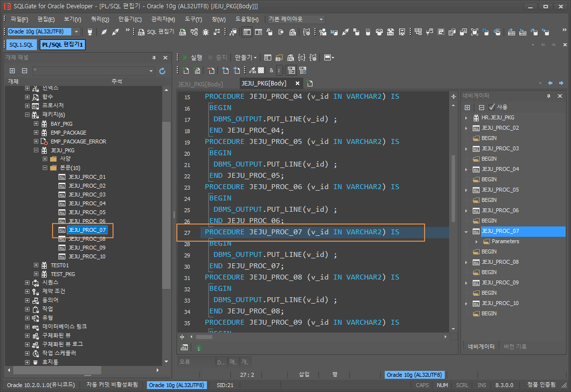Pin the 네비게이터 panel
571x392 pixels.
(x=548, y=96)
